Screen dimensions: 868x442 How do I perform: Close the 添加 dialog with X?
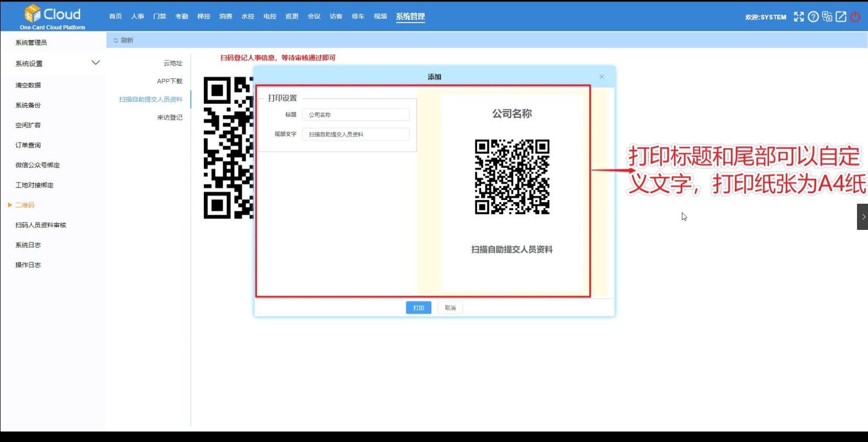(602, 76)
